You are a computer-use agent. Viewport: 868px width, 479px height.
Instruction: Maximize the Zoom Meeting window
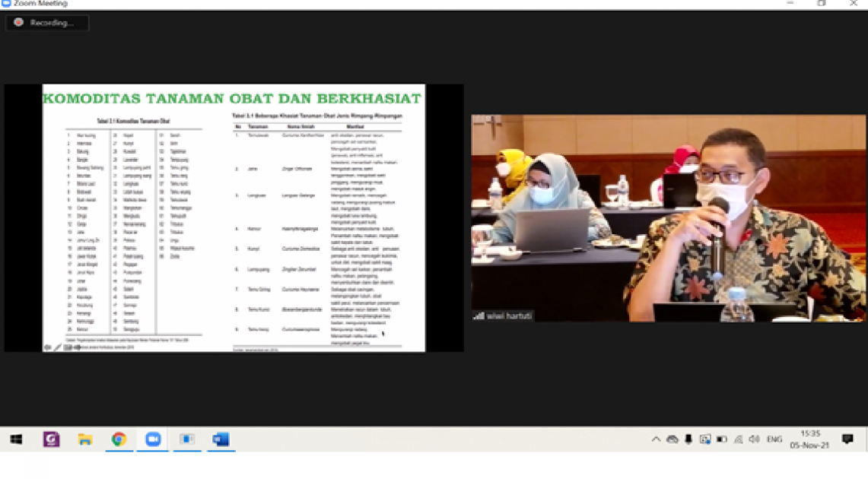pyautogui.click(x=822, y=4)
